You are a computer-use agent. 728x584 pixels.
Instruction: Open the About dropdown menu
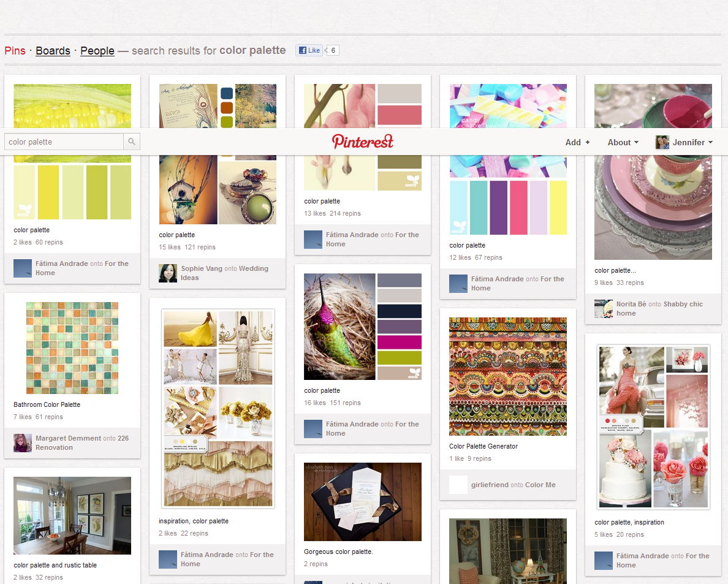623,142
